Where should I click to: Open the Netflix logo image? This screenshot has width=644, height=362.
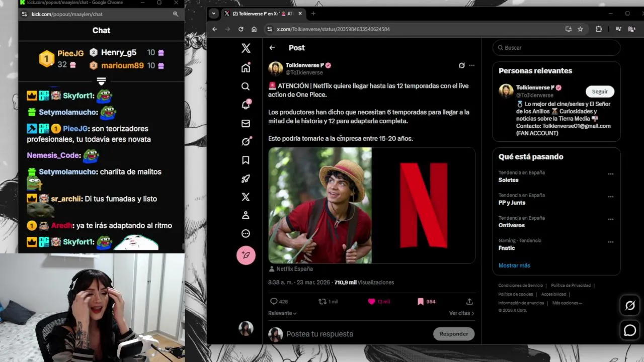pyautogui.click(x=424, y=205)
